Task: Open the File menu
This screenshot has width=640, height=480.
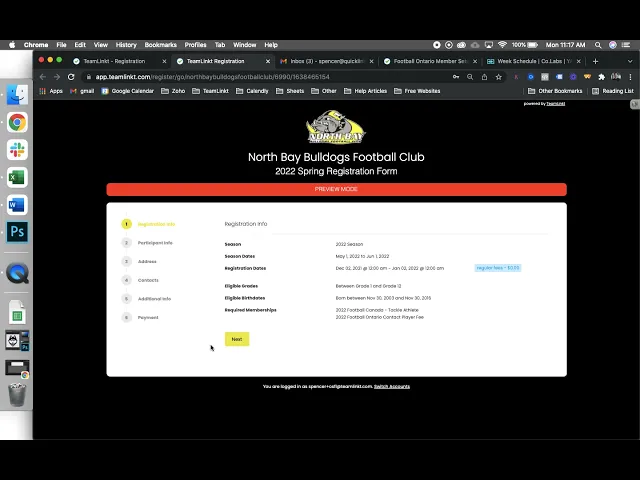Action: 61,45
